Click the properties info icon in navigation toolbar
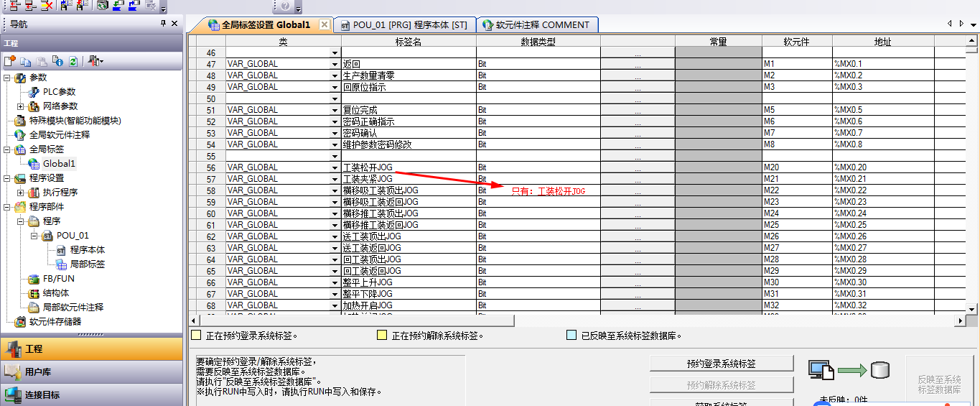The width and height of the screenshot is (980, 406). tap(57, 62)
